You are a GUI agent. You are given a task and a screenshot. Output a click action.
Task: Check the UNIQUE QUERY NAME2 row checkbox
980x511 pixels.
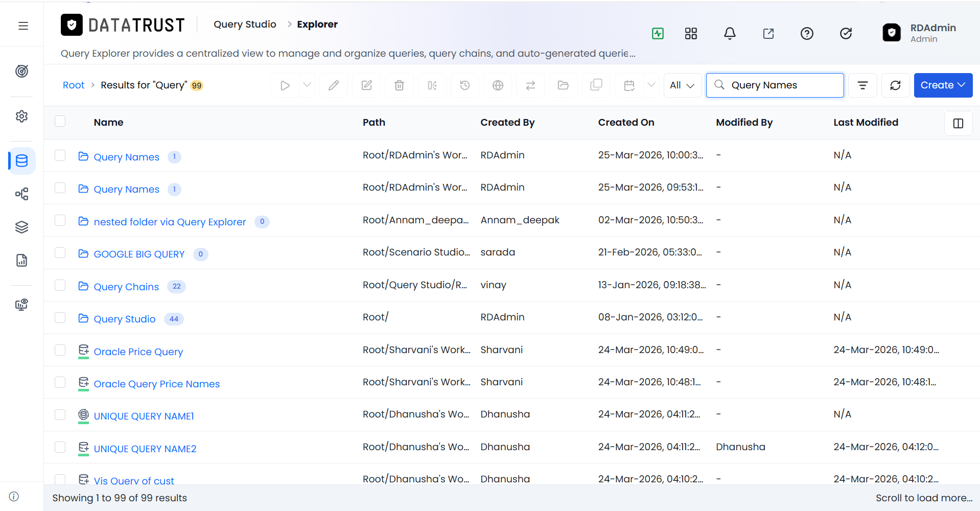pos(60,447)
